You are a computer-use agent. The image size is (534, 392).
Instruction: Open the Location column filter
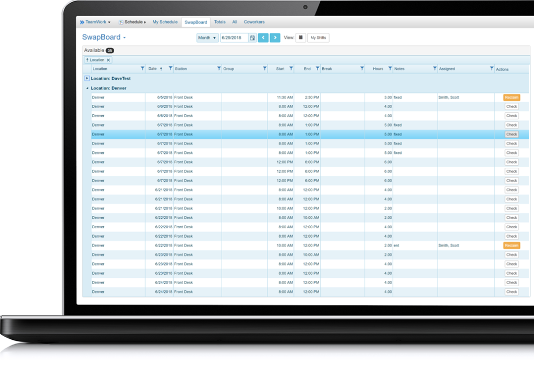click(x=142, y=68)
